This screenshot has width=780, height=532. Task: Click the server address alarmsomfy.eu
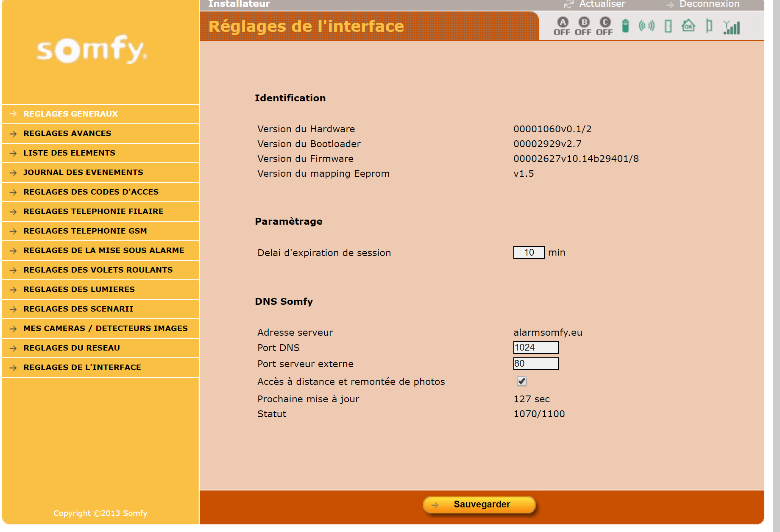(x=548, y=332)
